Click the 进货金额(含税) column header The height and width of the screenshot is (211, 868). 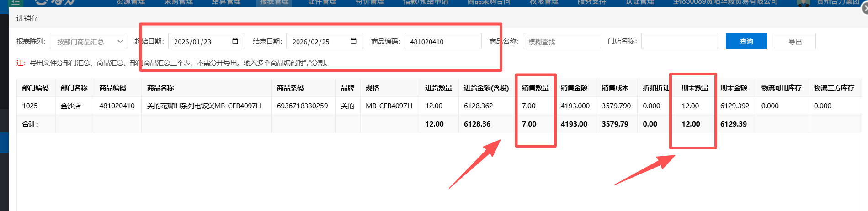click(x=486, y=88)
